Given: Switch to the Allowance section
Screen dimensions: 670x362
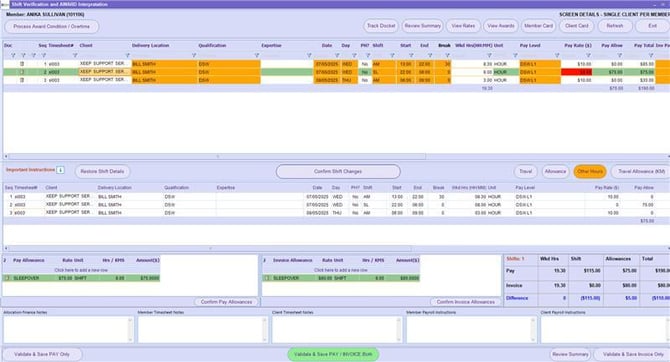Looking at the screenshot, I should click(555, 171).
